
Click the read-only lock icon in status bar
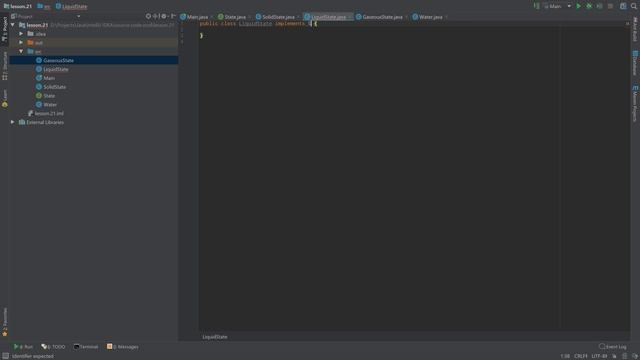click(x=614, y=356)
